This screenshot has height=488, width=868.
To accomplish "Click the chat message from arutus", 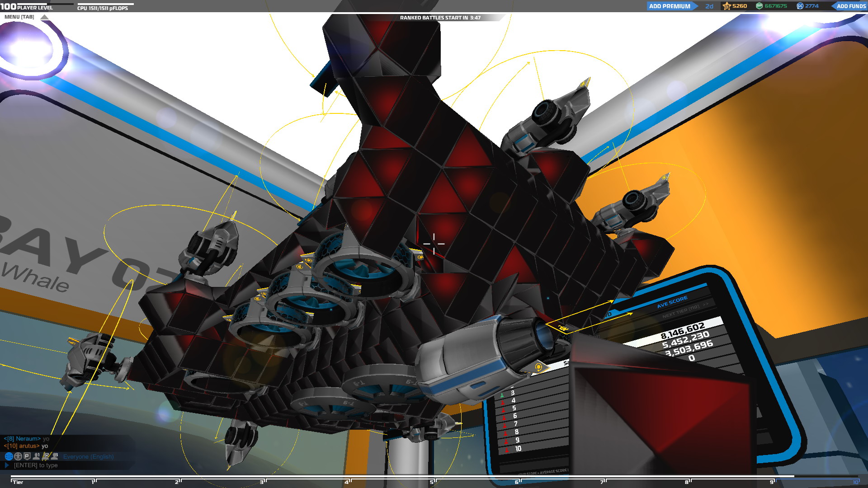I will [x=26, y=446].
